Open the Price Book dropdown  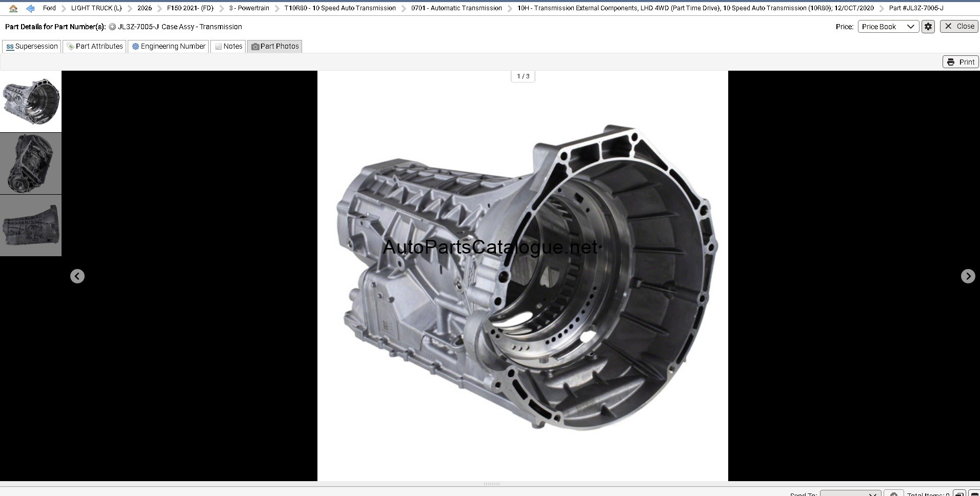(x=888, y=27)
